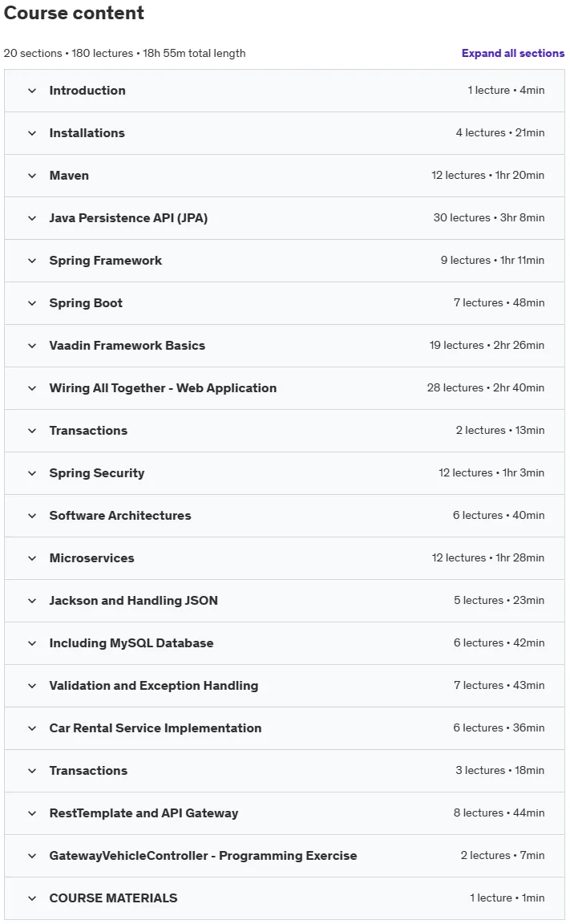The height and width of the screenshot is (924, 570).
Task: Expand Java Persistence API (JPA) chevron
Action: (32, 218)
